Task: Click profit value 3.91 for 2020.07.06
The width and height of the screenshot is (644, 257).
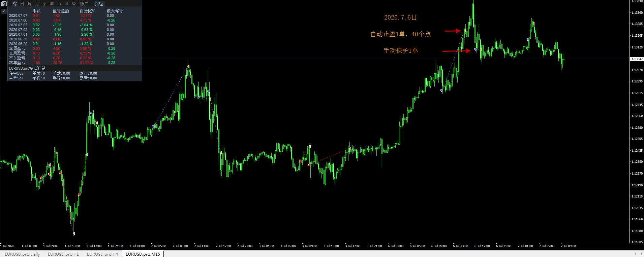Action: click(56, 20)
